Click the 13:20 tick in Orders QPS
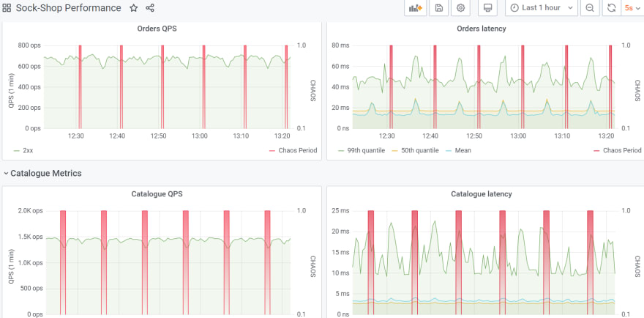The height and width of the screenshot is (318, 644). coord(282,136)
